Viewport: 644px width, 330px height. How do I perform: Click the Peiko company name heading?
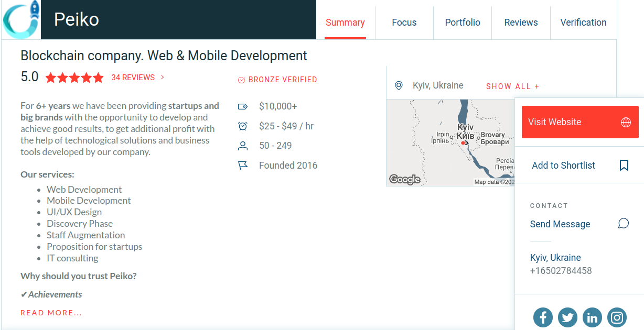click(x=77, y=19)
